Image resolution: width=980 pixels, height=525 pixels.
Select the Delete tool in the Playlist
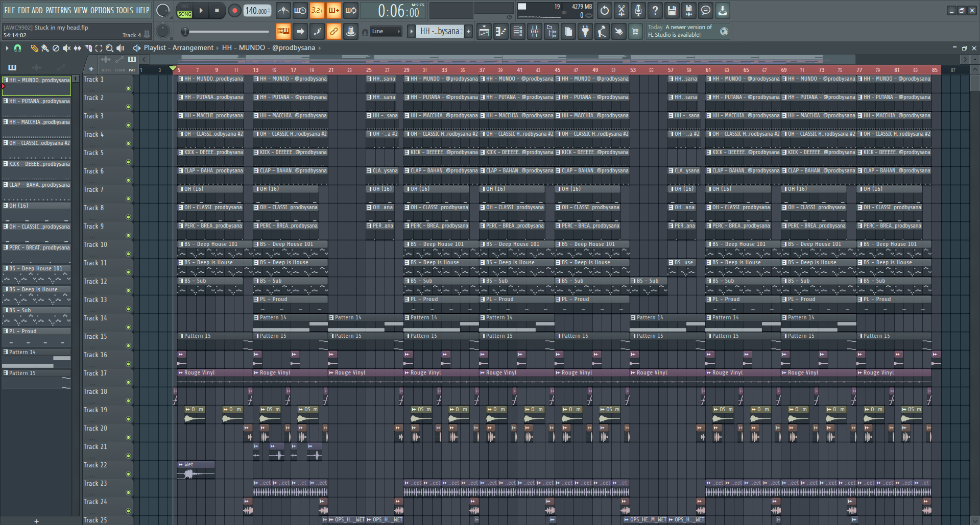click(56, 48)
